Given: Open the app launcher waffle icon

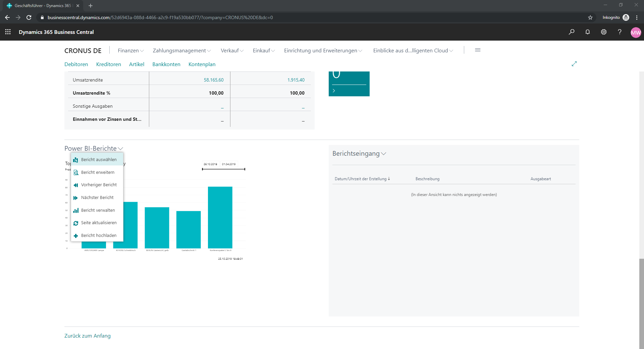Looking at the screenshot, I should point(8,32).
